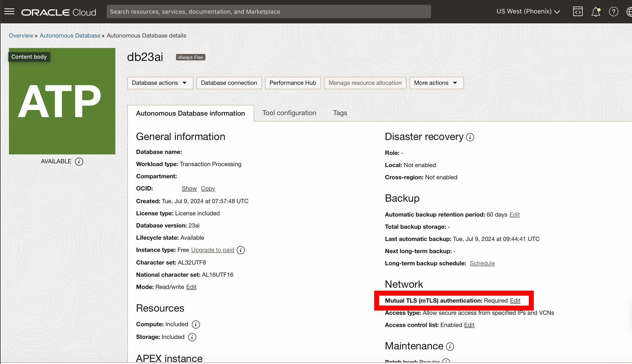632x364 pixels.
Task: Expand the Database actions dropdown
Action: pyautogui.click(x=160, y=83)
